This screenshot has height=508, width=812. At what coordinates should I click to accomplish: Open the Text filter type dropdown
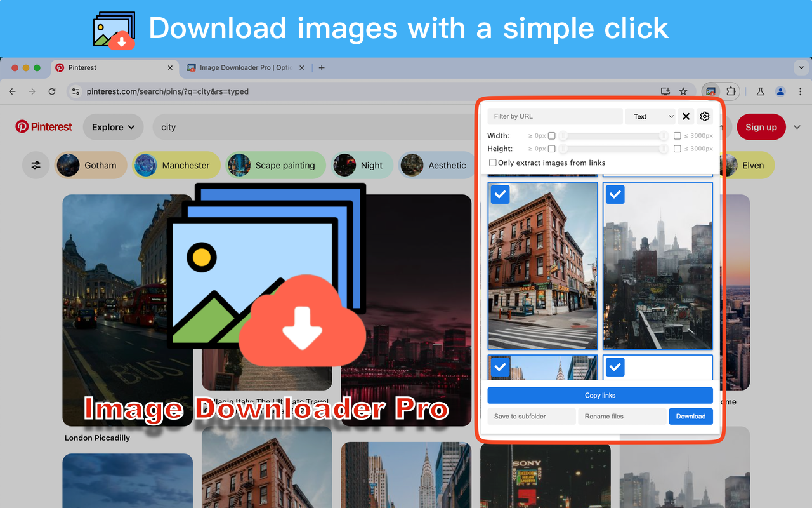[652, 116]
